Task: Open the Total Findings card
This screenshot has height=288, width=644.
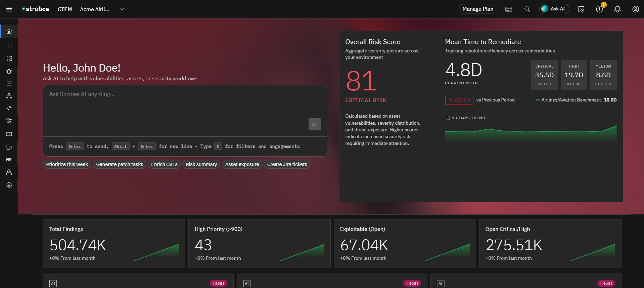Action: point(114,243)
